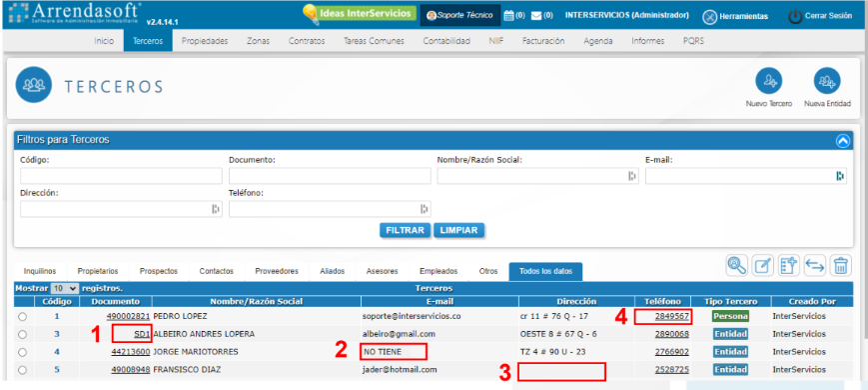This screenshot has height=390, width=868.
Task: Open the Herramientas tools icon
Action: pos(709,17)
